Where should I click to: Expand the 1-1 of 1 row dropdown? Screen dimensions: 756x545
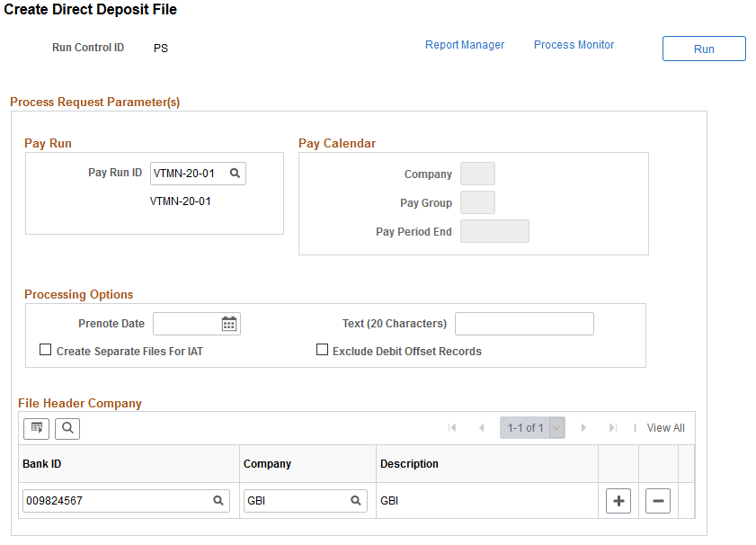click(x=556, y=428)
